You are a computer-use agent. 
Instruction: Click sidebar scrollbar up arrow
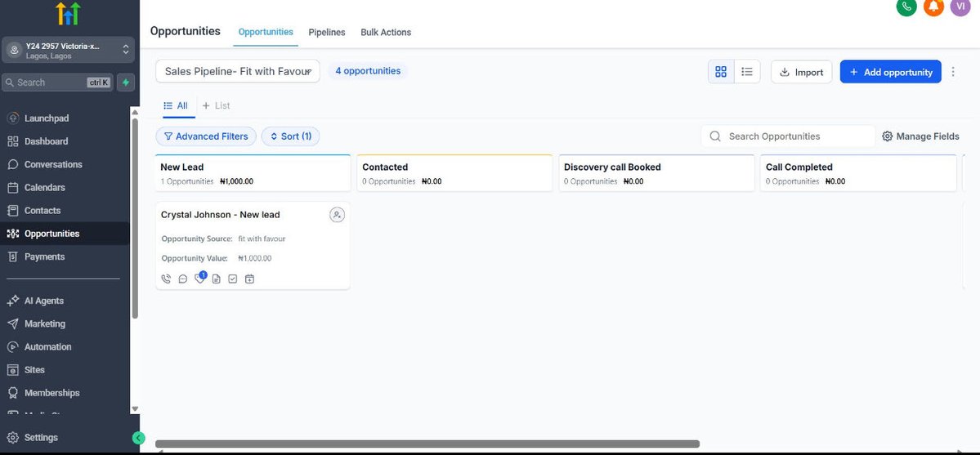[x=135, y=112]
